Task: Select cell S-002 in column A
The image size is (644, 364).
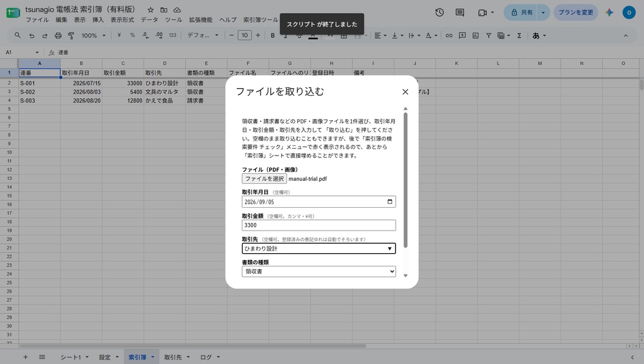Action: pos(40,92)
